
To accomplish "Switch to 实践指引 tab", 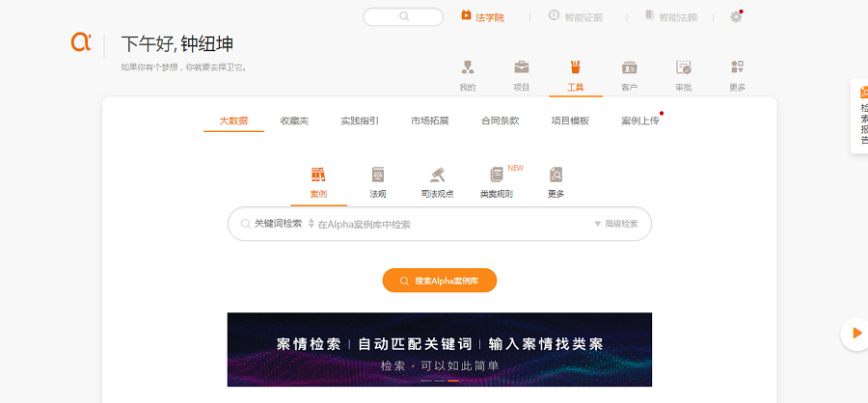I will [x=360, y=121].
